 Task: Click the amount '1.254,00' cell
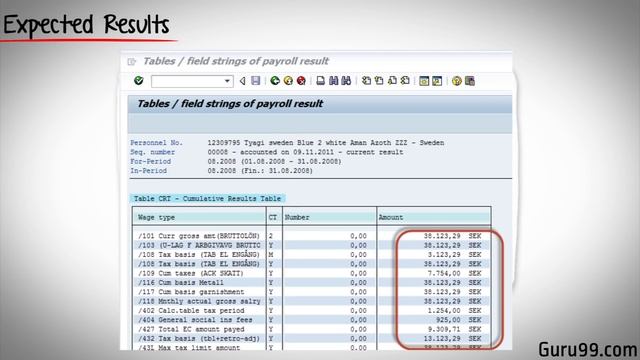(444, 311)
